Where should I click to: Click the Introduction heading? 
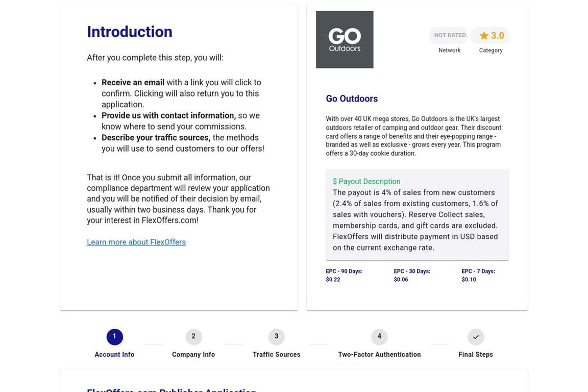pos(130,32)
